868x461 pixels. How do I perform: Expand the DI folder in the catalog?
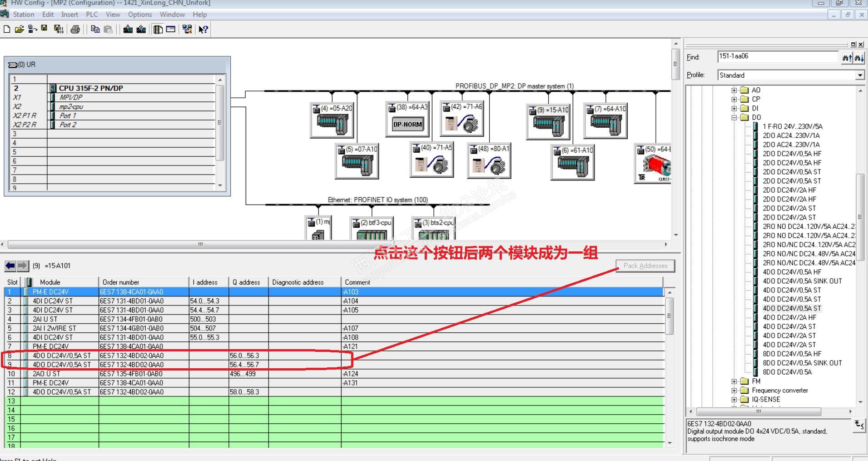pyautogui.click(x=734, y=108)
